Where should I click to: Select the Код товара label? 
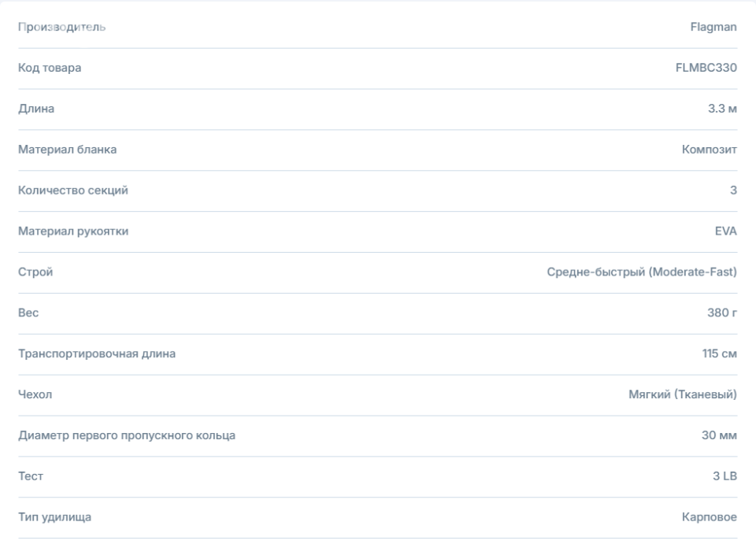tap(50, 68)
